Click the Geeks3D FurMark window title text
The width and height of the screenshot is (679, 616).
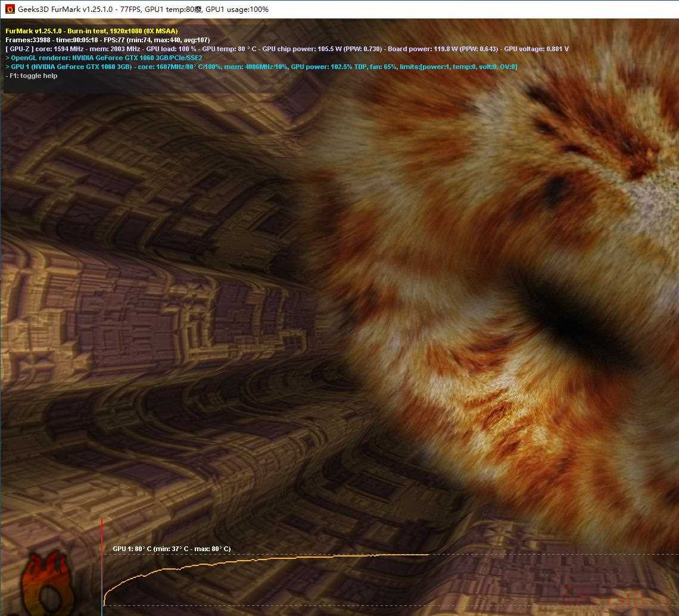(x=143, y=9)
